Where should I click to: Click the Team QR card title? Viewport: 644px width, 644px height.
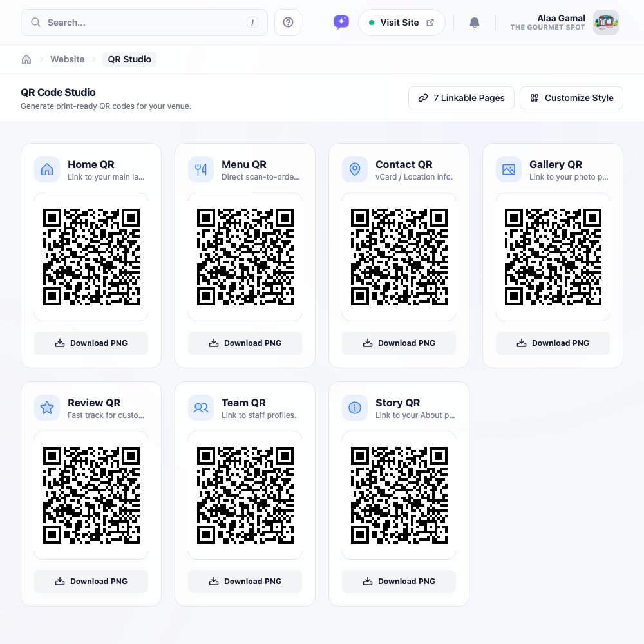click(243, 402)
